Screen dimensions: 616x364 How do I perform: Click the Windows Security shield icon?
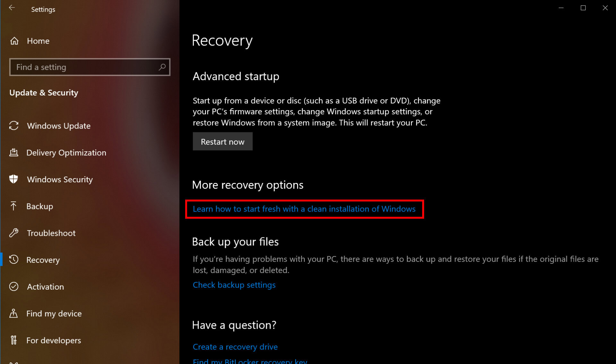[14, 179]
